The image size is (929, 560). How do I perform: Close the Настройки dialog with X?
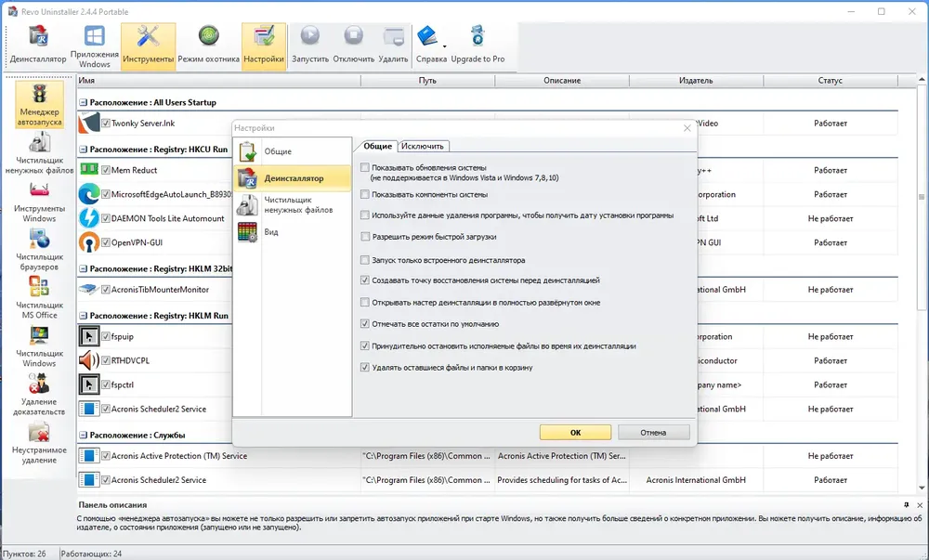pos(687,128)
